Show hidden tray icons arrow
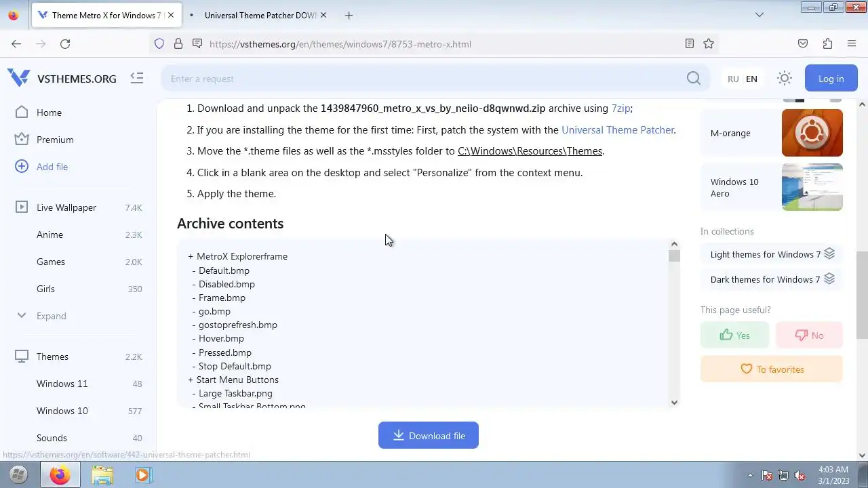Viewport: 868px width, 488px height. (750, 475)
